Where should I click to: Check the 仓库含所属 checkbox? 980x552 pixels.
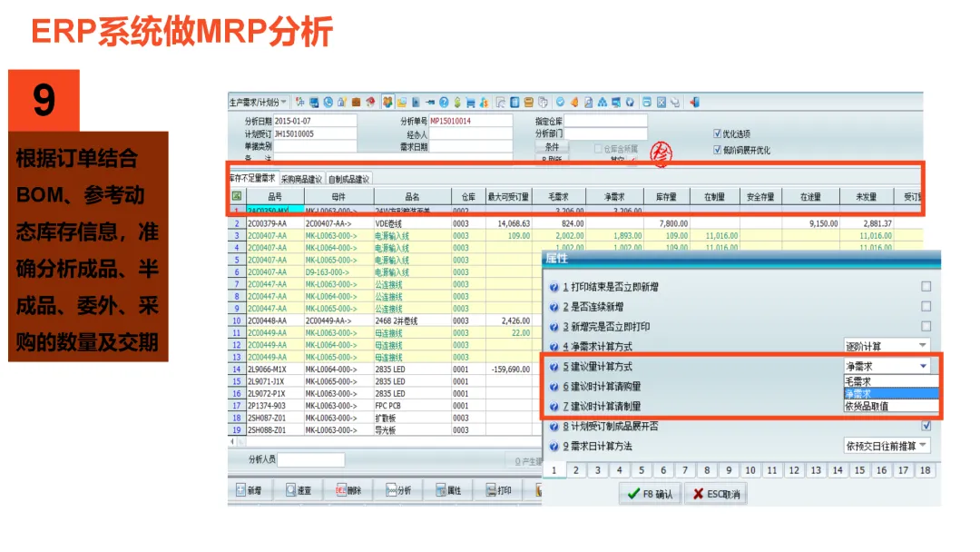pyautogui.click(x=597, y=149)
